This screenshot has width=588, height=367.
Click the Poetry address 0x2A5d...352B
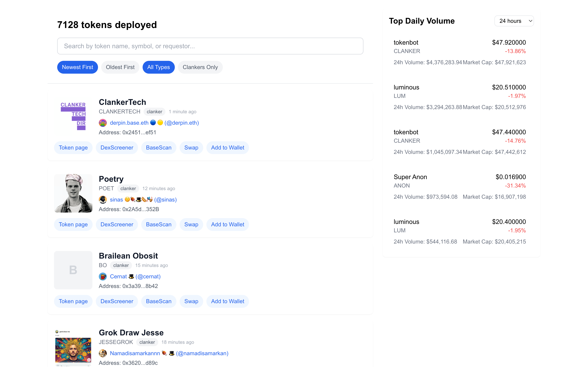click(x=129, y=209)
